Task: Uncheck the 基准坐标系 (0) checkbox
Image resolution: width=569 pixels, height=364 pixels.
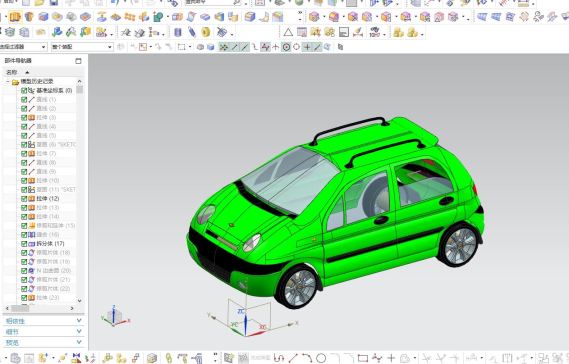Action: pyautogui.click(x=24, y=90)
